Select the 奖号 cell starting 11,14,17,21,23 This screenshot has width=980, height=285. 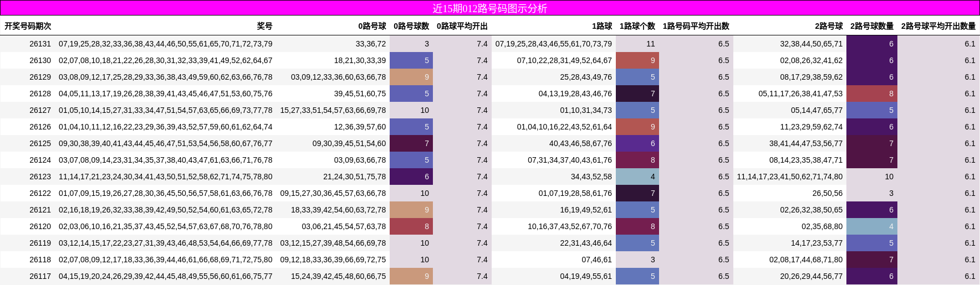[166, 177]
